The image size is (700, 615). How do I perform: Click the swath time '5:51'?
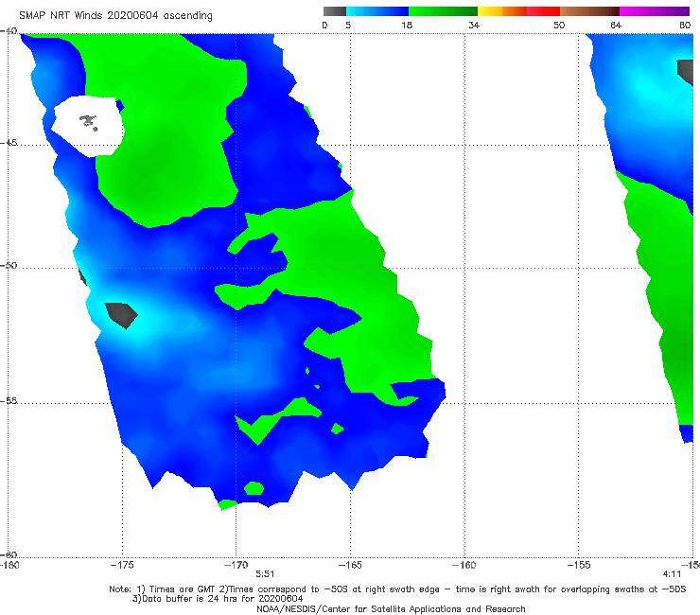click(265, 574)
